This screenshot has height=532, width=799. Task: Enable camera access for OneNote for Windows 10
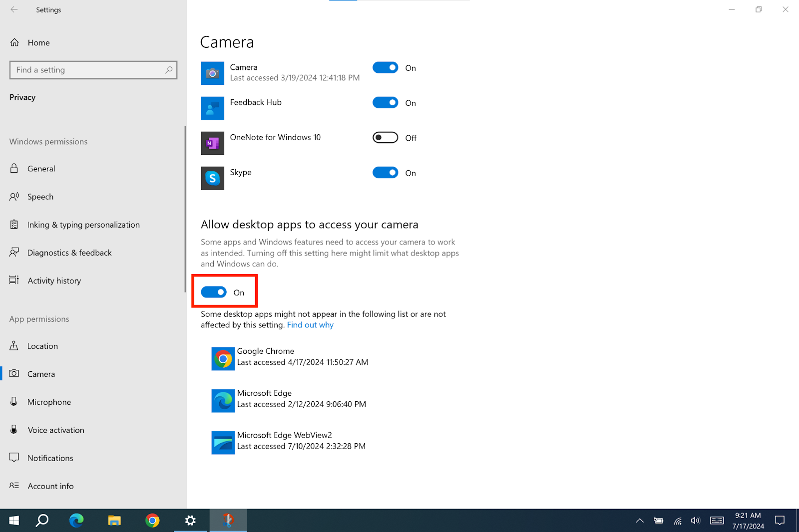[386, 137]
